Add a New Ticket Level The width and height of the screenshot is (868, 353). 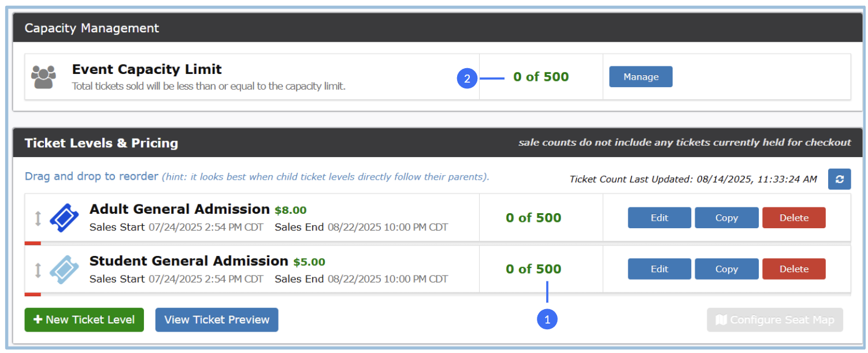(84, 319)
